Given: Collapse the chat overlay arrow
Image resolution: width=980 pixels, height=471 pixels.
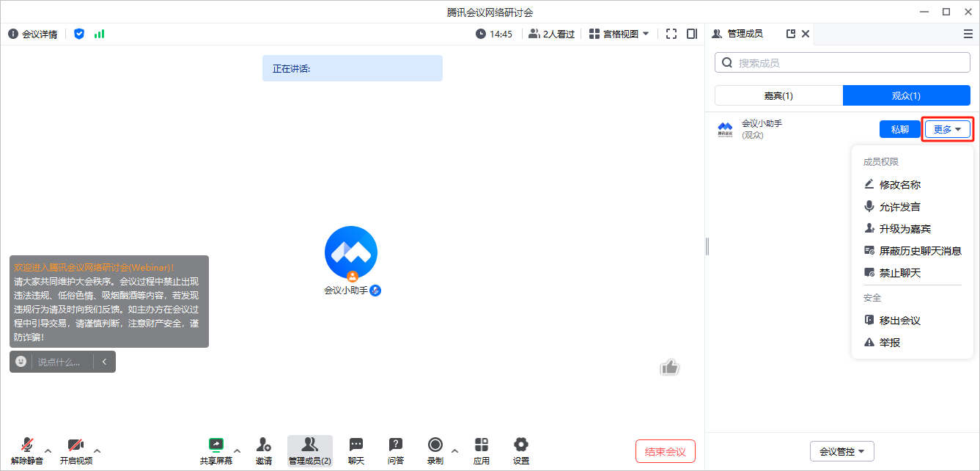Looking at the screenshot, I should tap(104, 362).
